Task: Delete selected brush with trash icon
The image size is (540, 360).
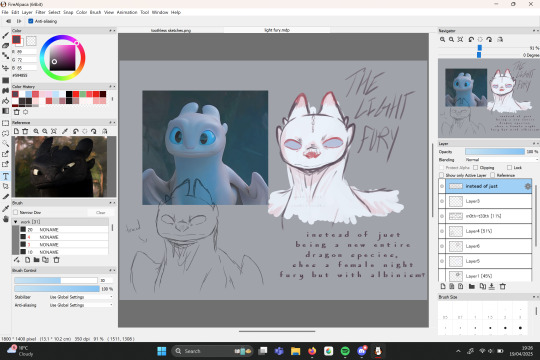Action: [x=56, y=260]
